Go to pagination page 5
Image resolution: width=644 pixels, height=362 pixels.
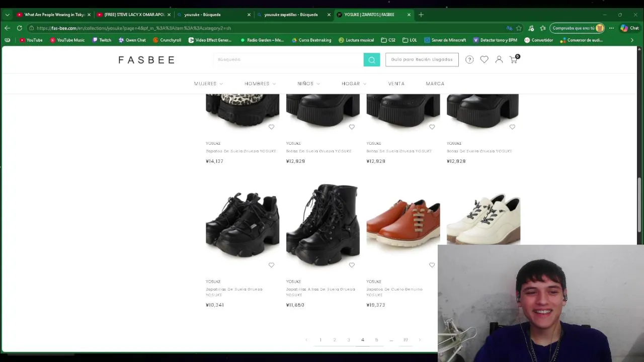pos(376,340)
